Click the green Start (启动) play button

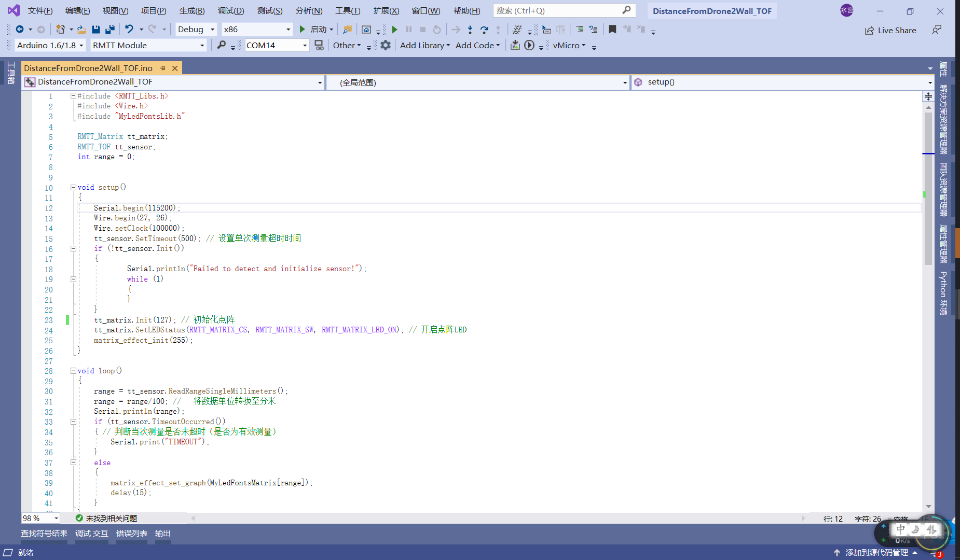tap(303, 30)
